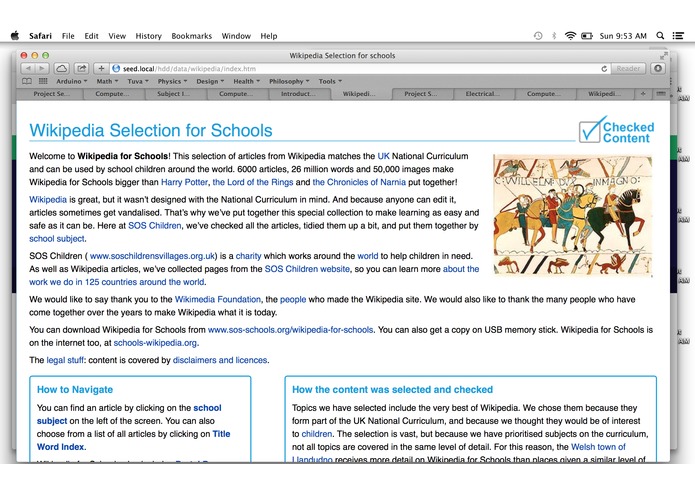Image resolution: width=695 pixels, height=494 pixels.
Task: Switch to the Subject I... tab
Action: 173,94
